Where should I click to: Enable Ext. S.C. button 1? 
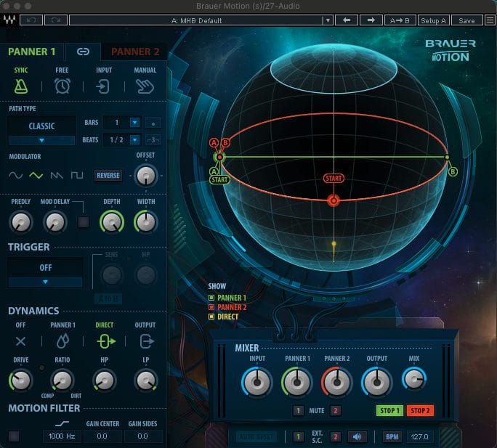tap(298, 436)
